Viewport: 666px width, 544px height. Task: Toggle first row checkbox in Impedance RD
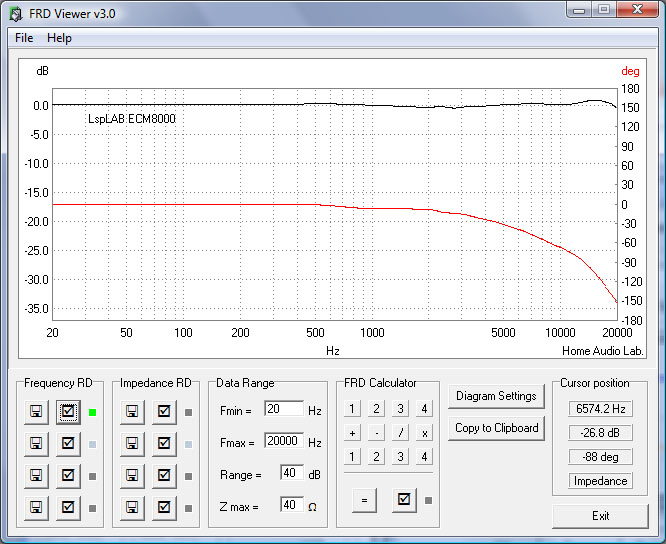pos(164,412)
